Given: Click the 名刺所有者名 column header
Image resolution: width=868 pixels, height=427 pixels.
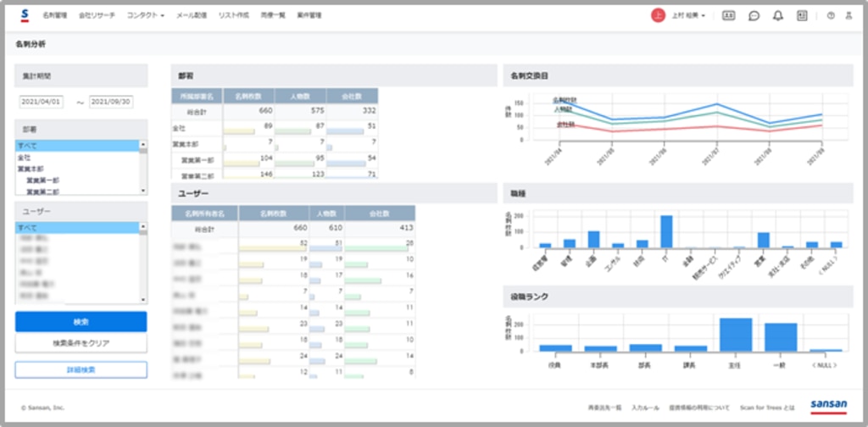Looking at the screenshot, I should [204, 213].
